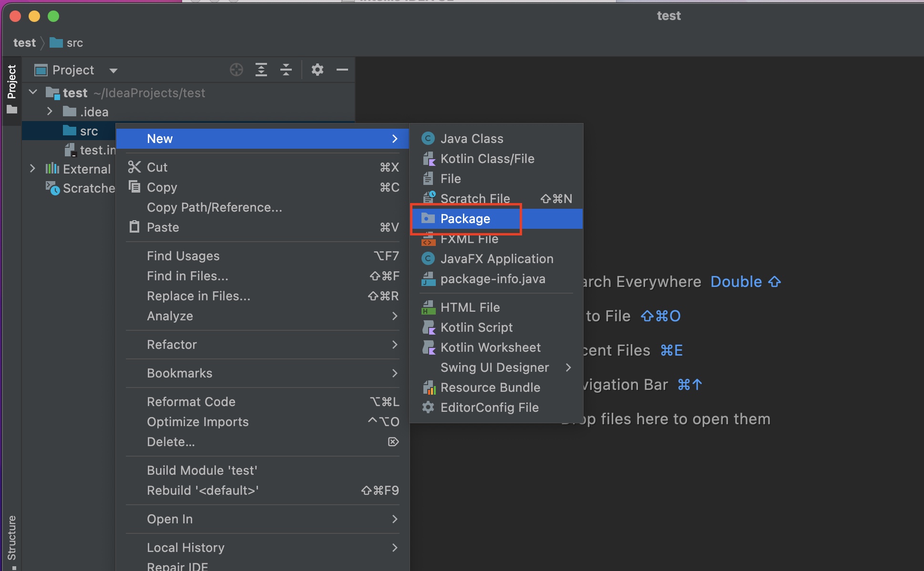Click the Select Opened File locate icon
The image size is (924, 571).
(236, 70)
